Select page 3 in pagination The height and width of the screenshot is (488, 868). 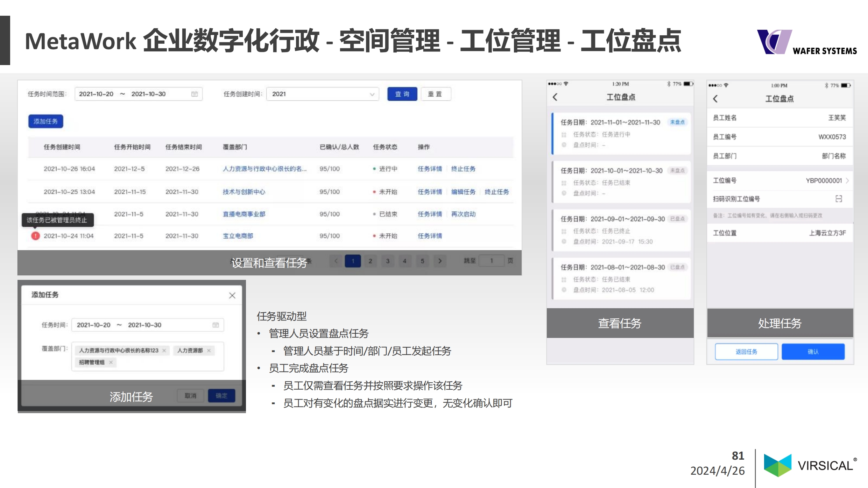click(x=388, y=261)
